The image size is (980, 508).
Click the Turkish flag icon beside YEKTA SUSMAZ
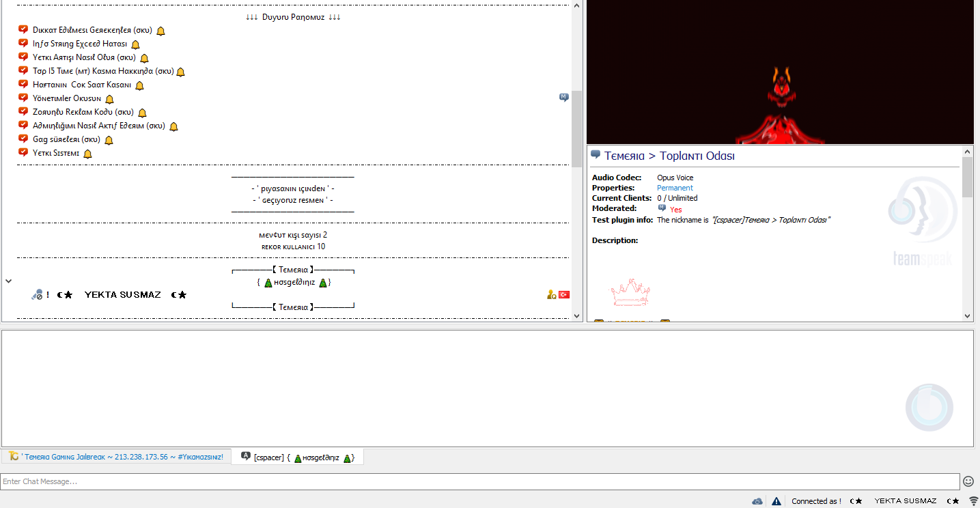564,295
